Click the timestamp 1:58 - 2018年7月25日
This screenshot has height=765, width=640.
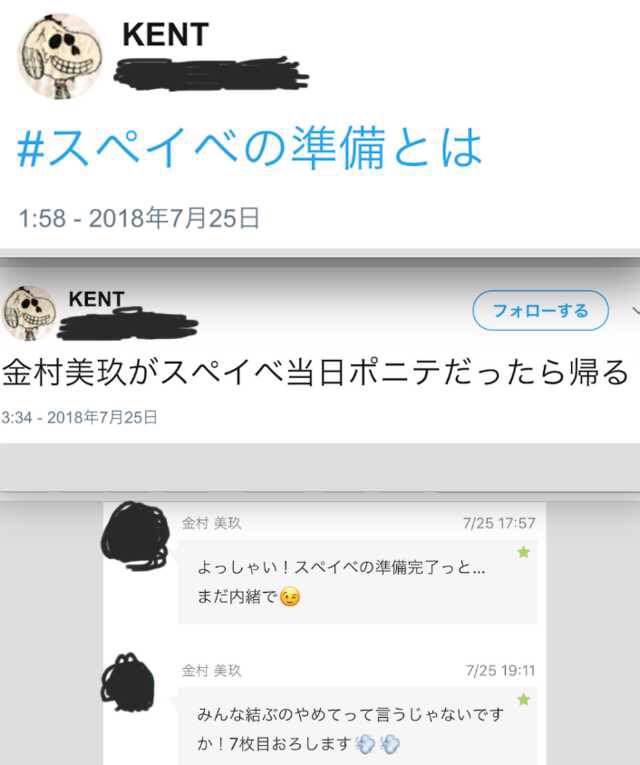(139, 218)
